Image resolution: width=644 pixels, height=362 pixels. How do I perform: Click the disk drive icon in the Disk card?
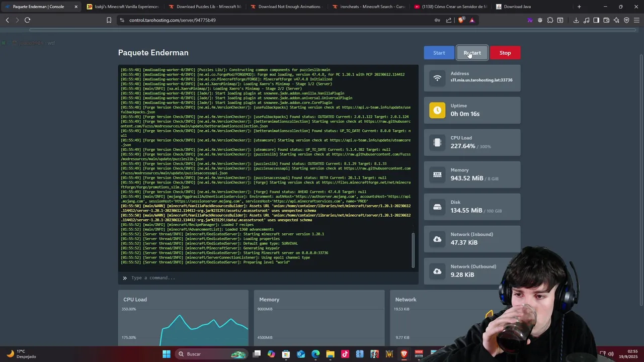437,207
